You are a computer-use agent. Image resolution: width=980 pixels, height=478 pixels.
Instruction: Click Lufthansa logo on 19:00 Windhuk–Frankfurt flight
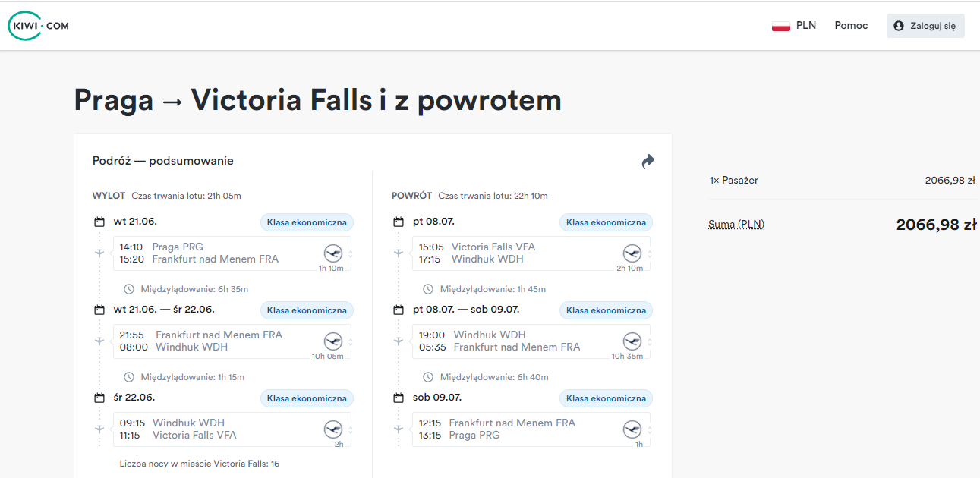(x=632, y=341)
